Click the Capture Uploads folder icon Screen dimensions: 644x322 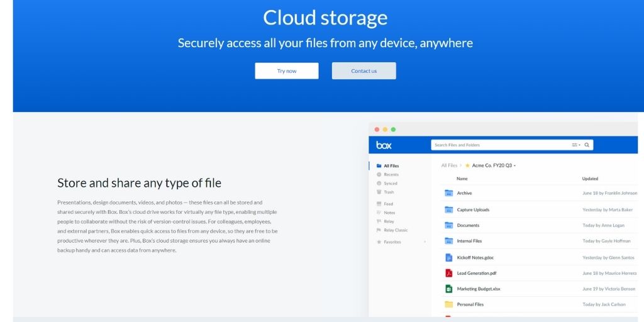pos(448,210)
